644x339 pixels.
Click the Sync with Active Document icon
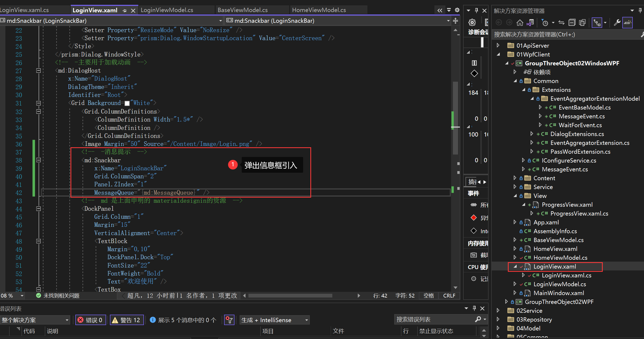tap(561, 23)
